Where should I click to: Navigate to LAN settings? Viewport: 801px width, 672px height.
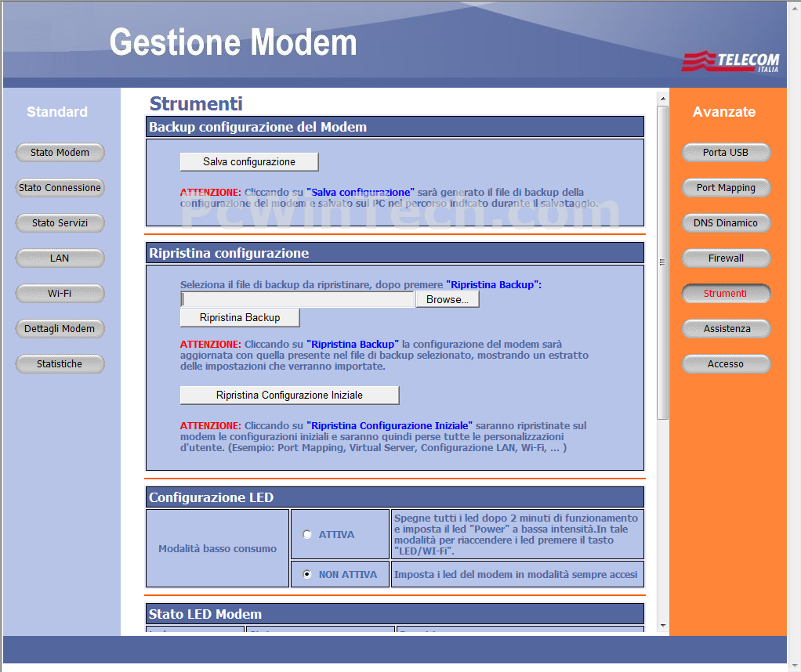pyautogui.click(x=60, y=258)
